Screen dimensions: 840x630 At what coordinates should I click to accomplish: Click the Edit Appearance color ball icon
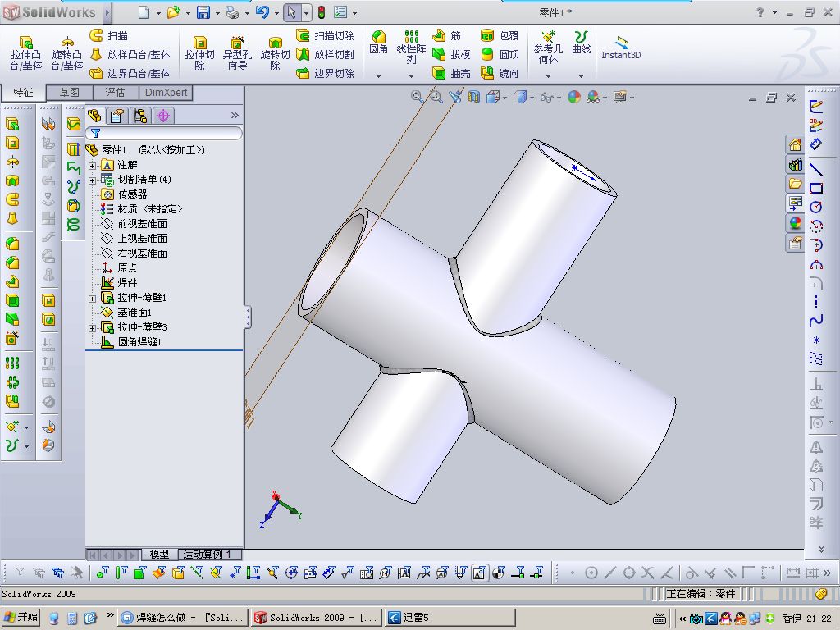[x=573, y=97]
